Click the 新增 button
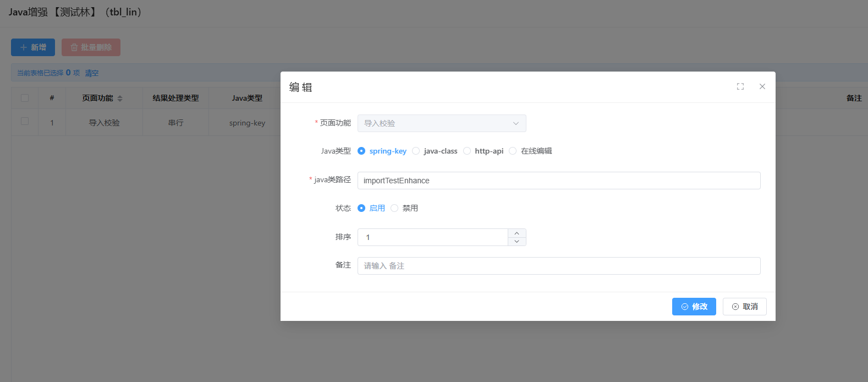The height and width of the screenshot is (382, 868). click(x=33, y=47)
